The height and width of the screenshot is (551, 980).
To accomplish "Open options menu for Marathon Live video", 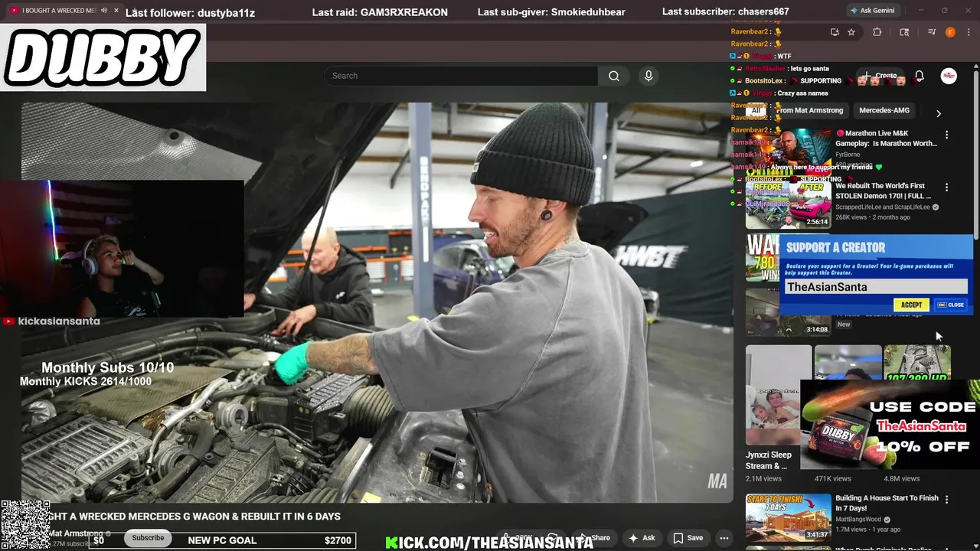I will tap(946, 135).
